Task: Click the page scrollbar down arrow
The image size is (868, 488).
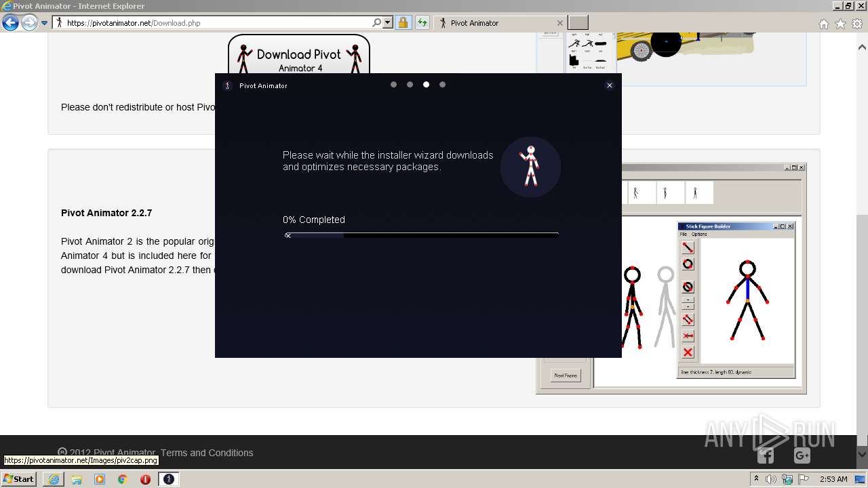Action: [862, 454]
